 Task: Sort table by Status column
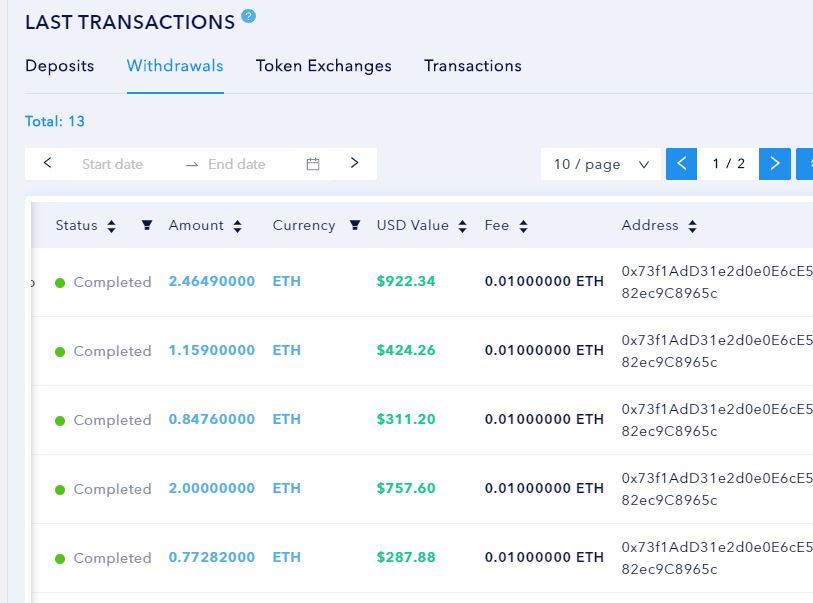(x=111, y=226)
